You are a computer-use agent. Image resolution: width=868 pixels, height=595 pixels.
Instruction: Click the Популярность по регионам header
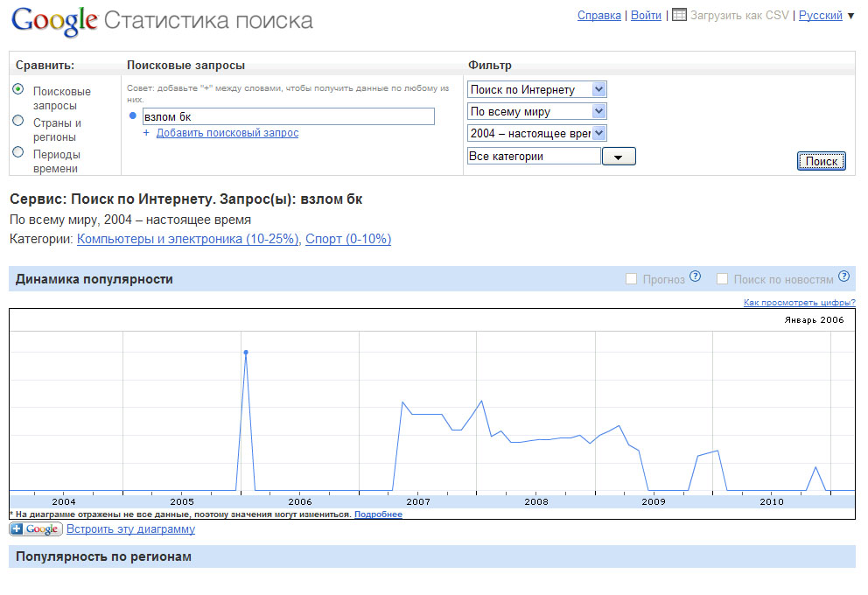[x=103, y=556]
